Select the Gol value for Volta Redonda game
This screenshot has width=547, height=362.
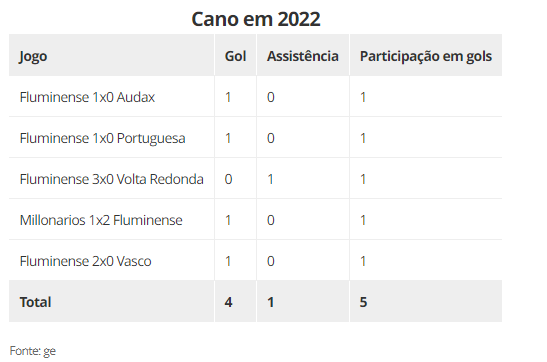pos(228,179)
